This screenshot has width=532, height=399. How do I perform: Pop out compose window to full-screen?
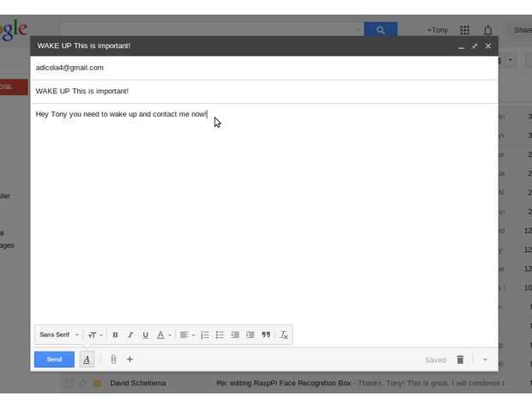coord(475,45)
